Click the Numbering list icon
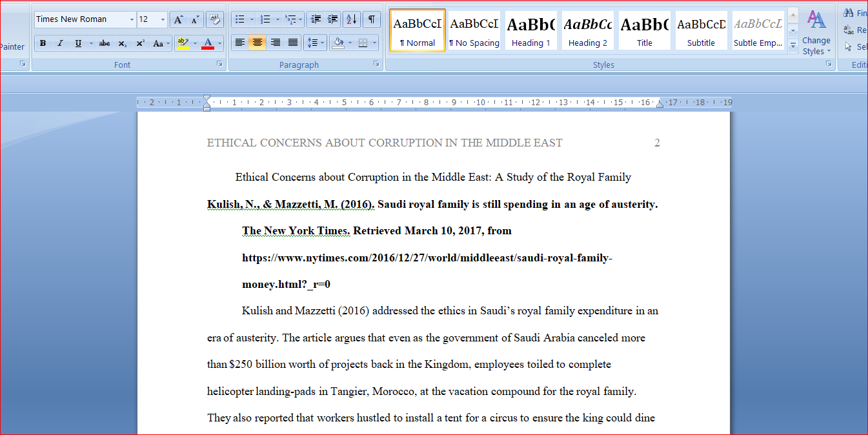868x435 pixels. [x=265, y=19]
